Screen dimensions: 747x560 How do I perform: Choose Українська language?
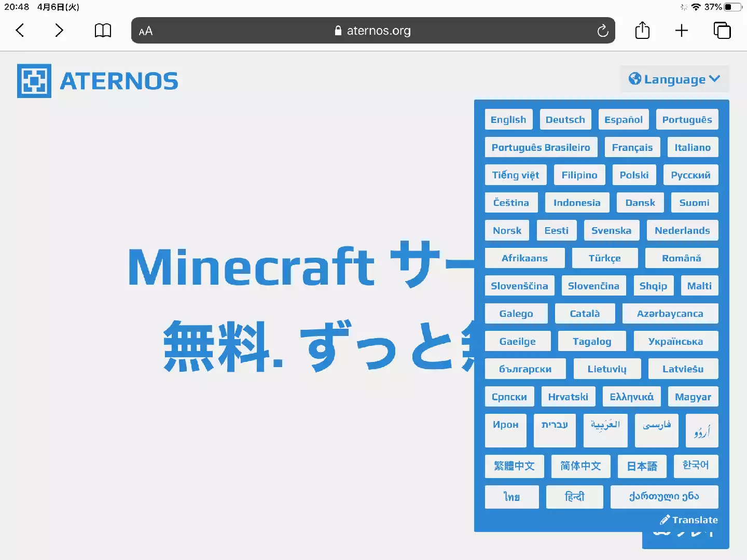[676, 341]
